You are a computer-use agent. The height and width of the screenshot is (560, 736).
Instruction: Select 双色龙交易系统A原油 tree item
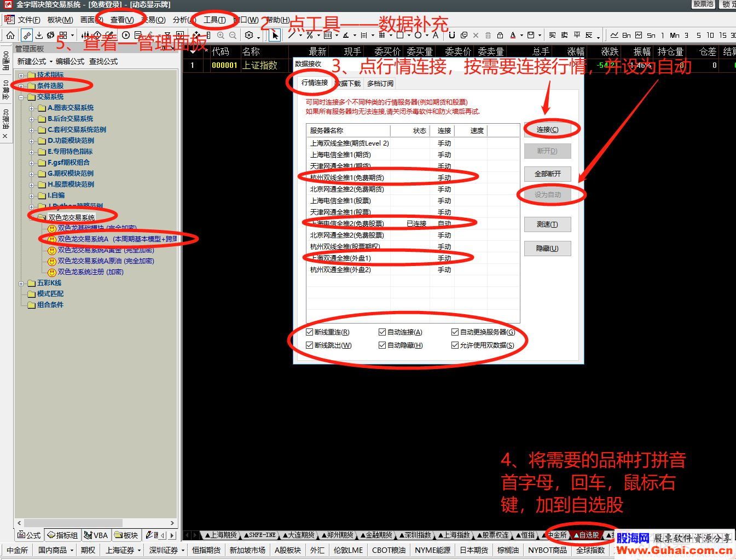pos(106,261)
